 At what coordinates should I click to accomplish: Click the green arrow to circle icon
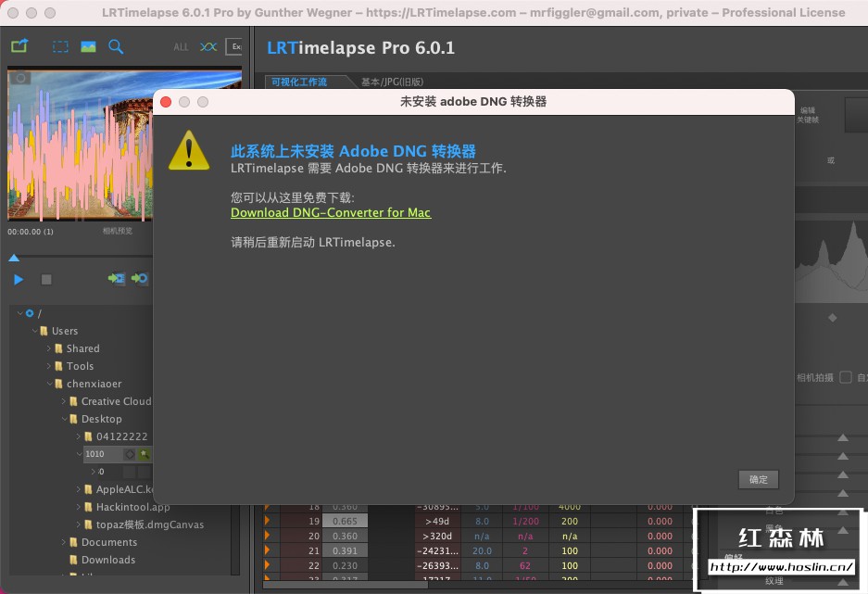pos(140,278)
